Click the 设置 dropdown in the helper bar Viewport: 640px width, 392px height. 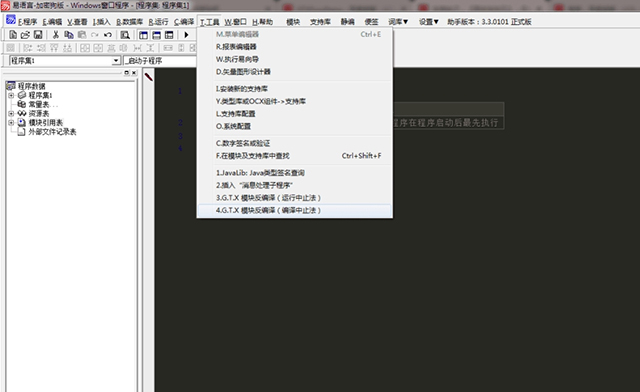pyautogui.click(x=429, y=22)
